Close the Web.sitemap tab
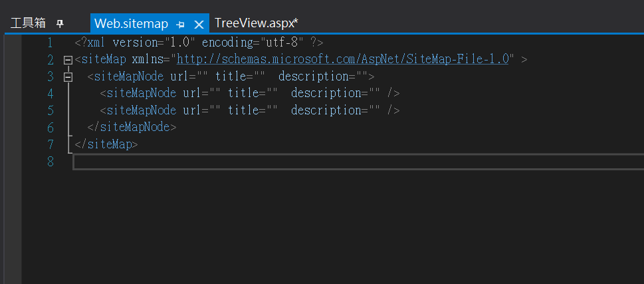Viewport: 644px width, 284px height. pos(199,25)
